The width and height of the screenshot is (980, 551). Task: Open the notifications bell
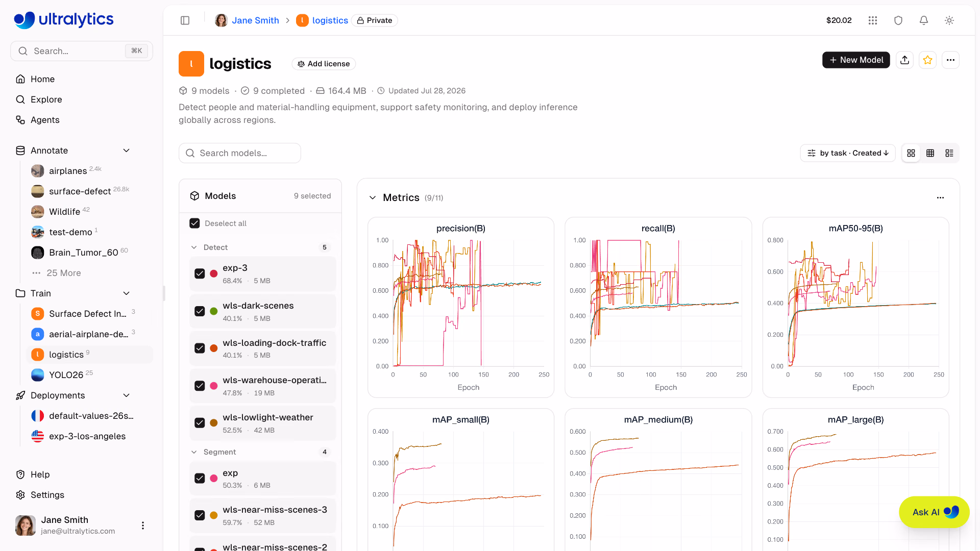(924, 20)
